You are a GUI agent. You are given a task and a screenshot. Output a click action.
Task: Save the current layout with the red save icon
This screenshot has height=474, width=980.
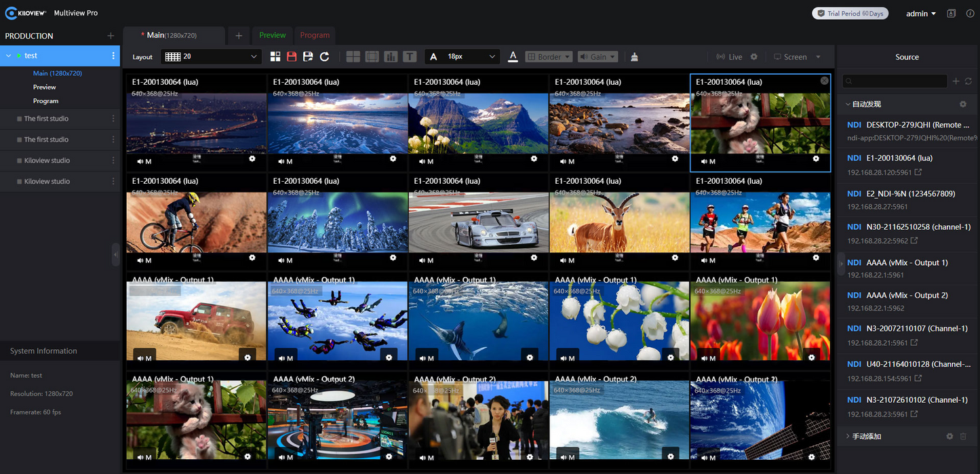(x=292, y=56)
